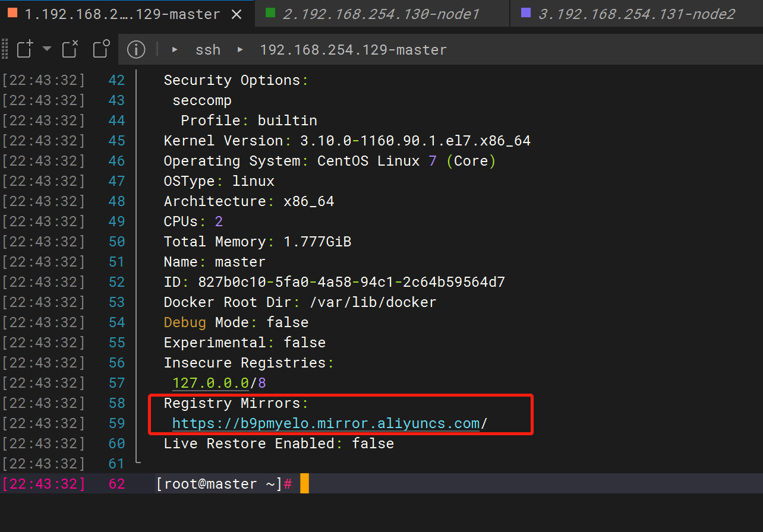This screenshot has width=763, height=532.
Task: Grab the toolbar drag handle
Action: [x=5, y=49]
